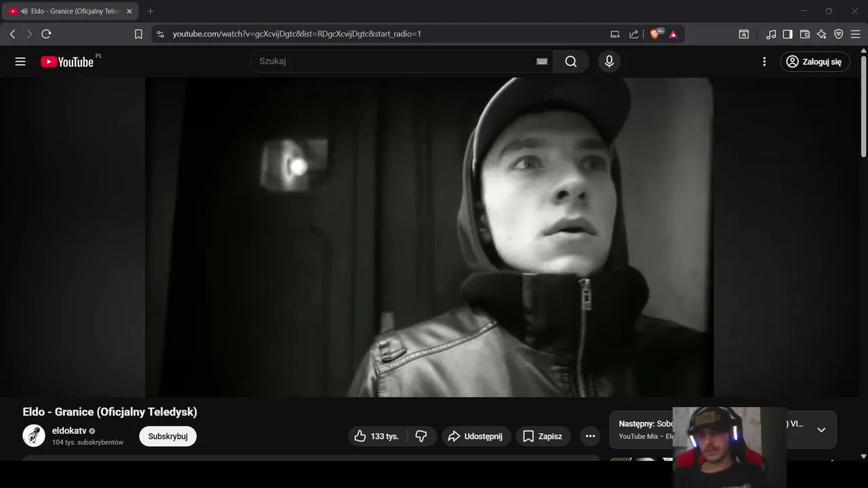Open more actions three-dot button
Screen dimensions: 868x488
tap(590, 436)
